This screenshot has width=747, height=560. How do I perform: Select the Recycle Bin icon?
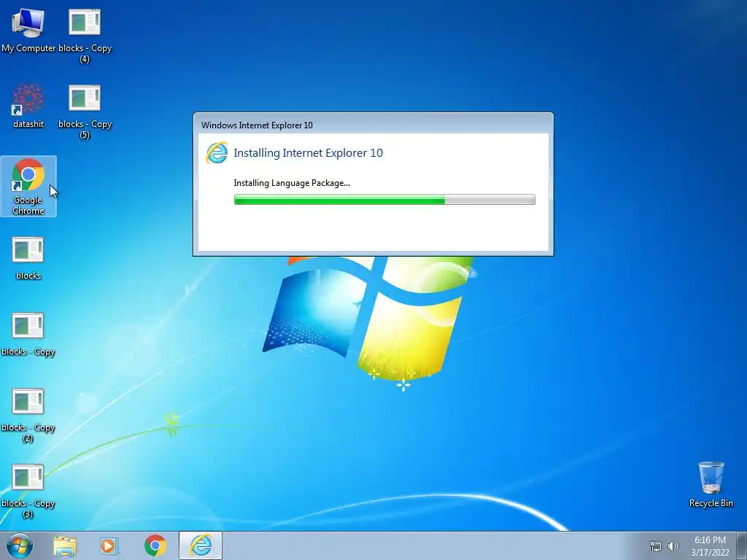[711, 484]
